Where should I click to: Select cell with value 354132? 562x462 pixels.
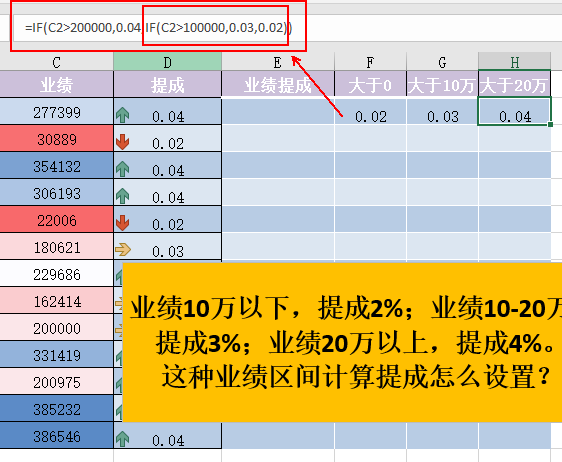pos(57,166)
